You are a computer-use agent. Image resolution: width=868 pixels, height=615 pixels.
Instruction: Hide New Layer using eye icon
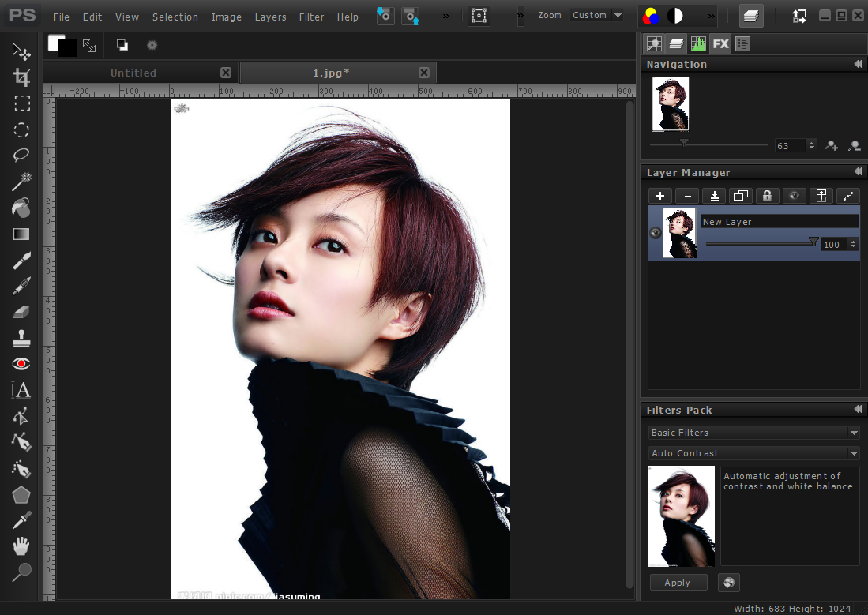[655, 233]
